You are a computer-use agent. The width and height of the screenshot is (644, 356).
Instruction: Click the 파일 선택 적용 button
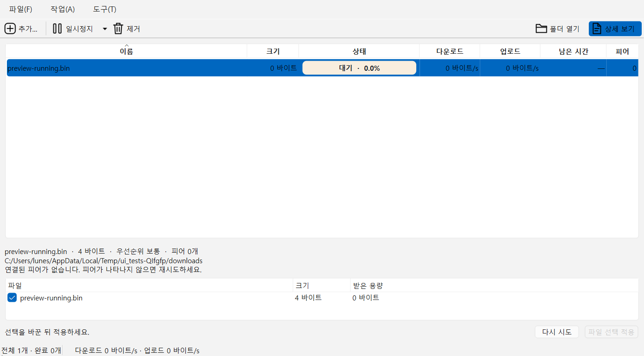point(611,332)
